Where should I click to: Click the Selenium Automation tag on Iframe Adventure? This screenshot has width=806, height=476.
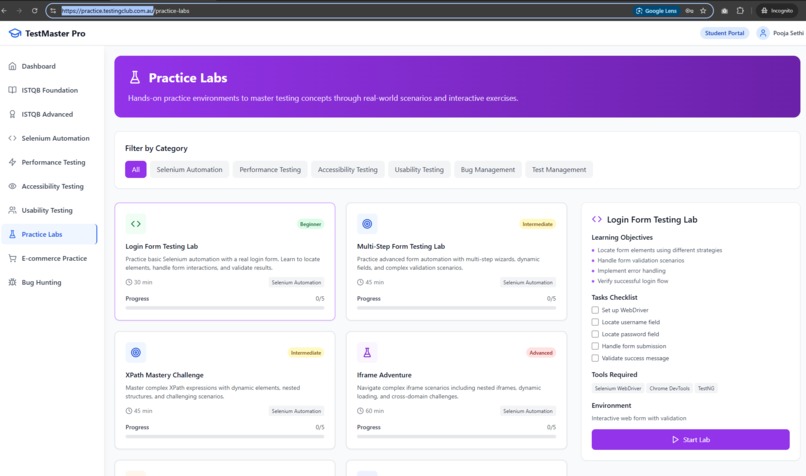click(x=528, y=411)
